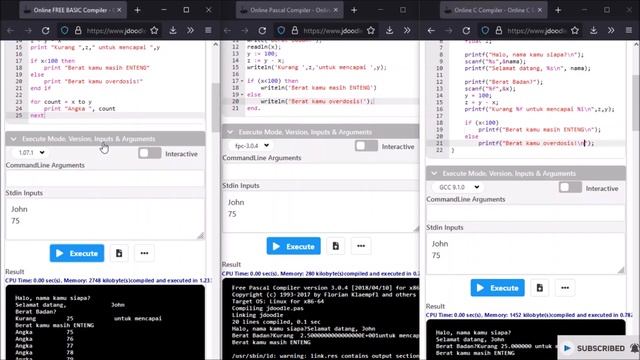Reload page in BASIC compiler window
The width and height of the screenshot is (640, 360).
[46, 30]
